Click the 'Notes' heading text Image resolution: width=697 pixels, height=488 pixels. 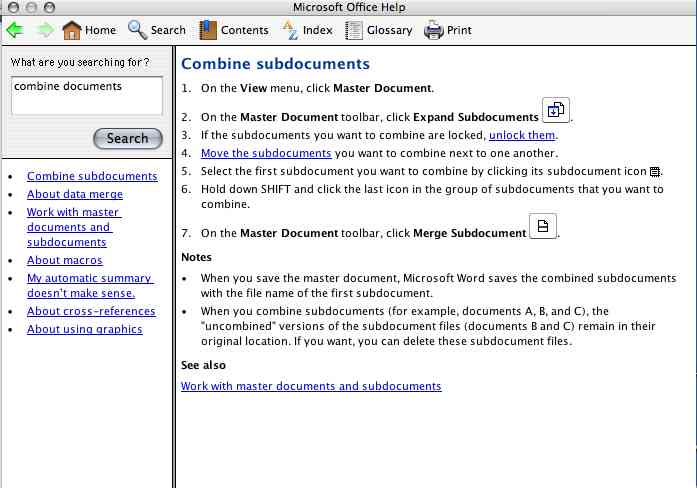196,257
